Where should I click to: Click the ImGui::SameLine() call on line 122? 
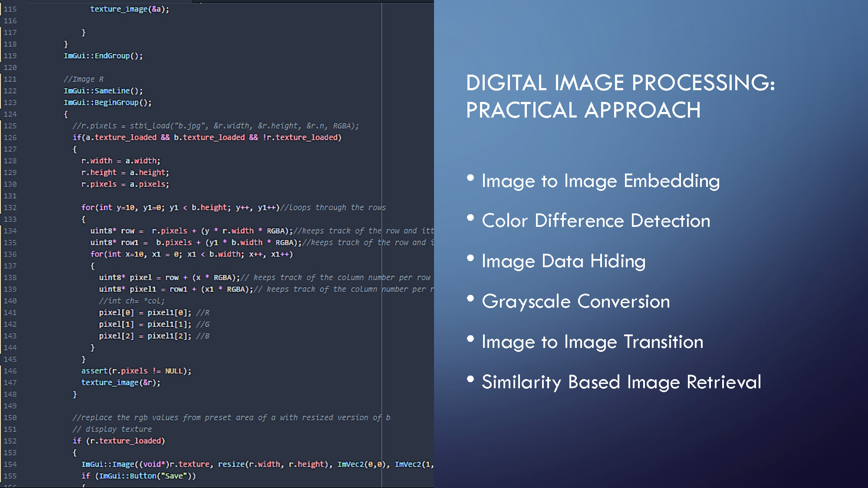[103, 91]
